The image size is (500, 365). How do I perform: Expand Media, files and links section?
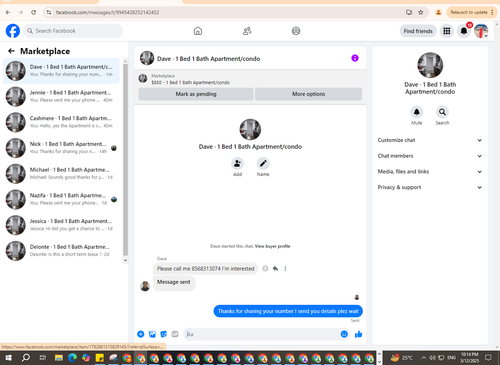click(x=430, y=172)
